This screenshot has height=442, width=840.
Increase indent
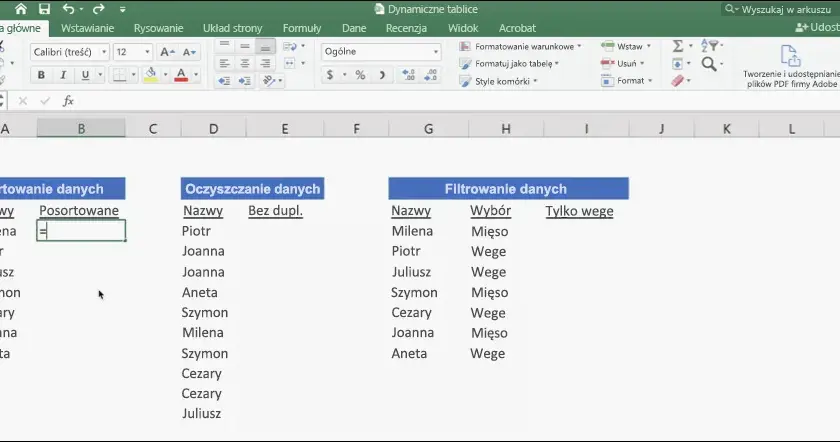pyautogui.click(x=245, y=81)
